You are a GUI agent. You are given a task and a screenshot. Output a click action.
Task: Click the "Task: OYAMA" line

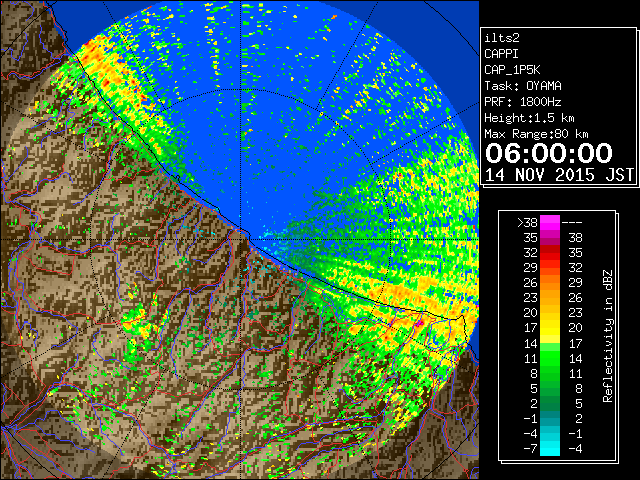point(523,86)
